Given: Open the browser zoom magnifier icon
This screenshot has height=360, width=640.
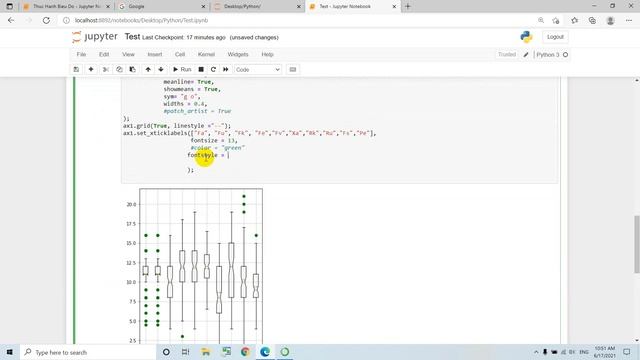Looking at the screenshot, I should pyautogui.click(x=541, y=20).
